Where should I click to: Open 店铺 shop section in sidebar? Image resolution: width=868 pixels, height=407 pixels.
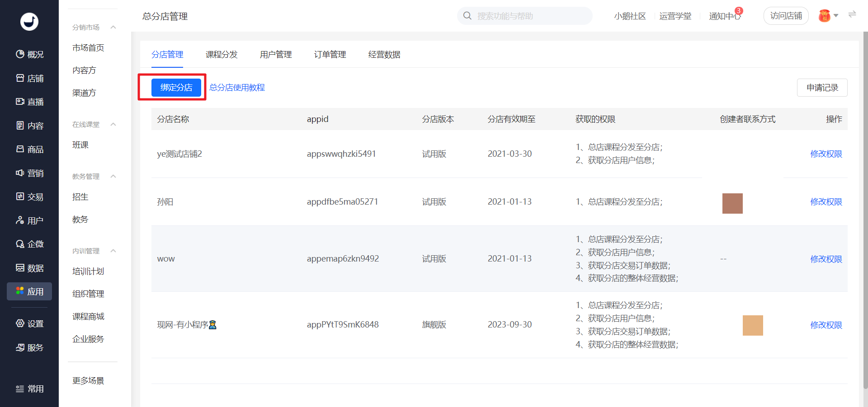pos(29,78)
